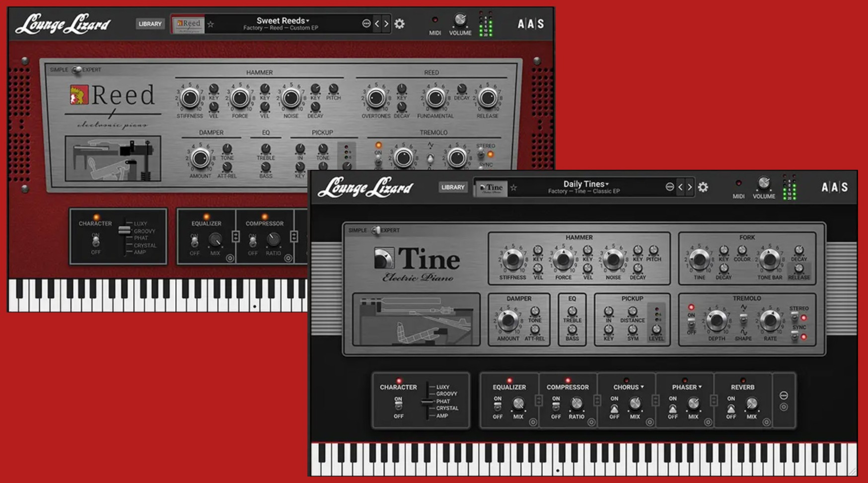Open the Library in the Reed window
Viewport: 868px width, 483px height.
pyautogui.click(x=150, y=24)
